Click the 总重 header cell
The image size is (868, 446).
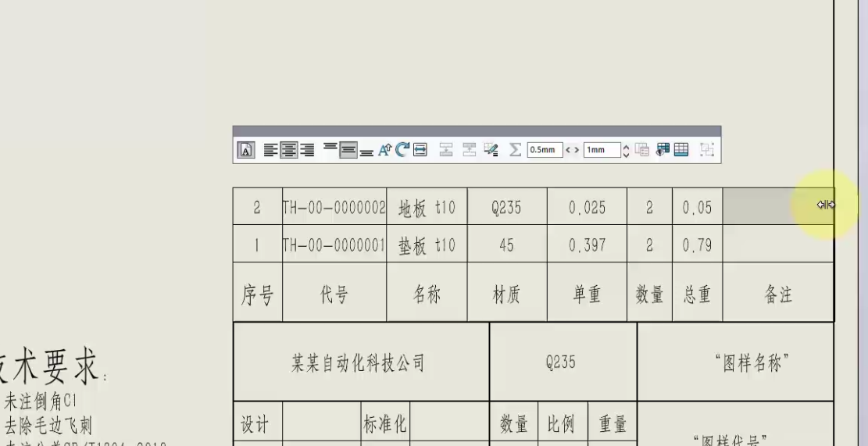pos(698,292)
